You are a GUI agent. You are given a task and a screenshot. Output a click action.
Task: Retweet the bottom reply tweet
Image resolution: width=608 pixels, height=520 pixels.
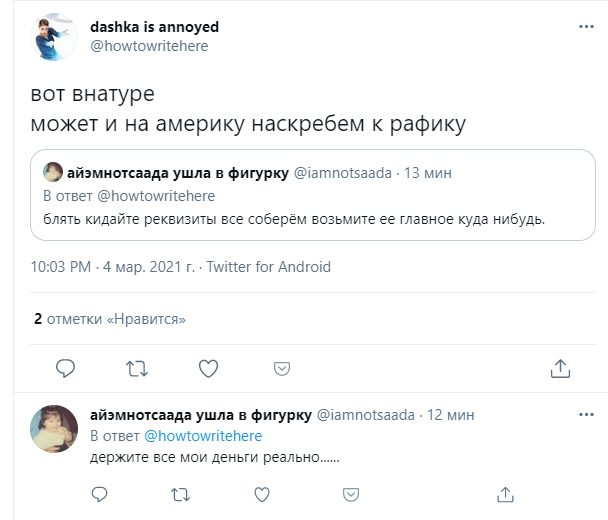click(x=180, y=493)
